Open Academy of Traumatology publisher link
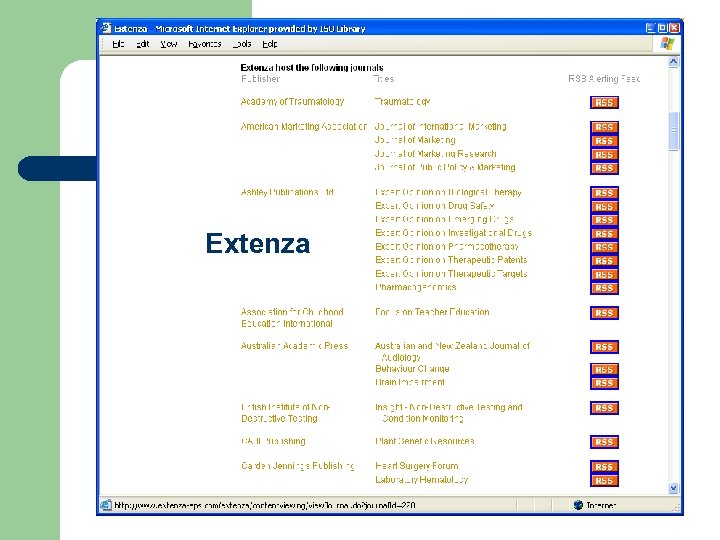This screenshot has height=540, width=720. (x=292, y=101)
